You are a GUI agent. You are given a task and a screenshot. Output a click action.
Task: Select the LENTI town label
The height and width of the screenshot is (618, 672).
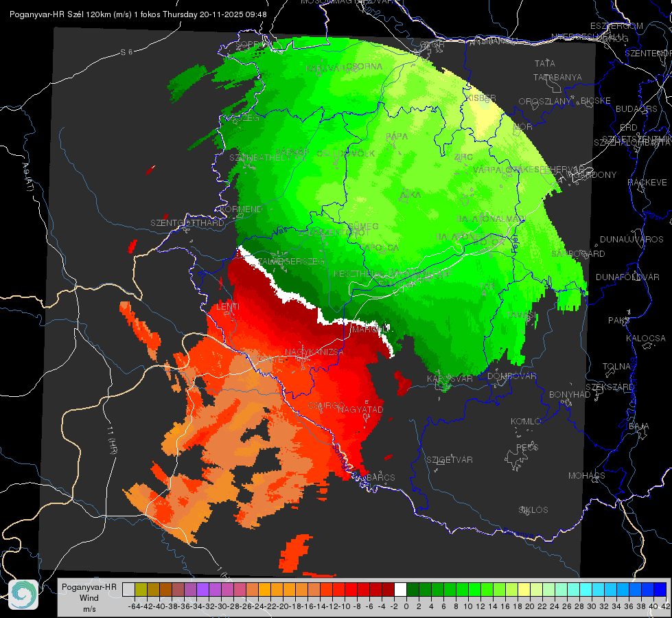(228, 307)
